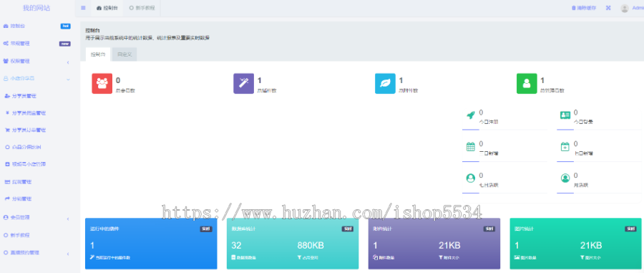The image size is (644, 273).
Task: Click the new badge in sidebar
Action: click(65, 44)
